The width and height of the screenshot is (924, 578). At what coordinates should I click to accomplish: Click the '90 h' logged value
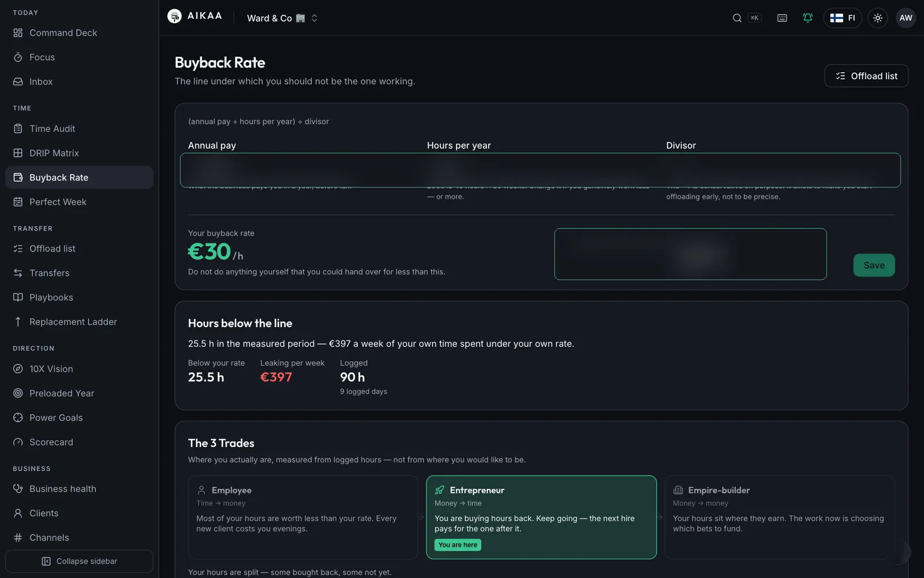pos(352,377)
